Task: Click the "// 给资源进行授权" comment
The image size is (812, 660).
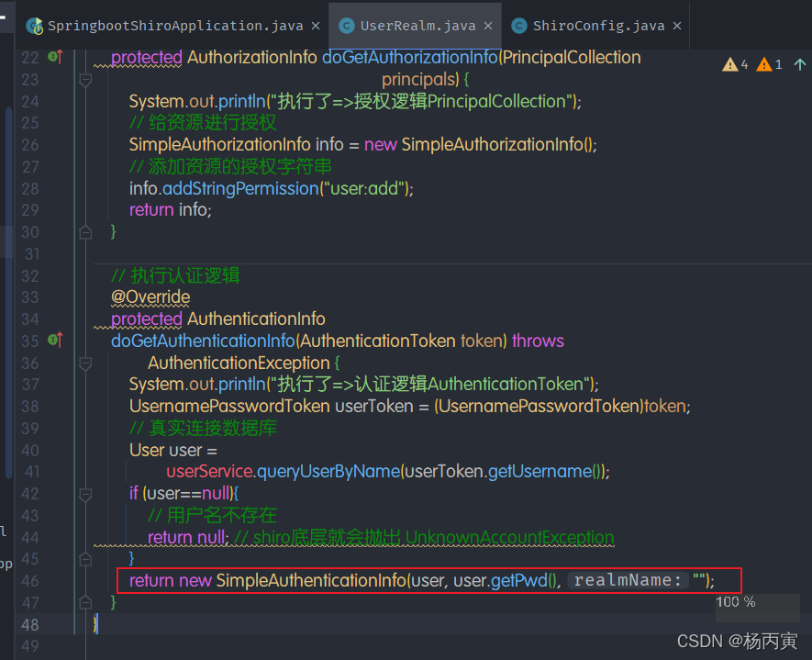Action: [203, 123]
